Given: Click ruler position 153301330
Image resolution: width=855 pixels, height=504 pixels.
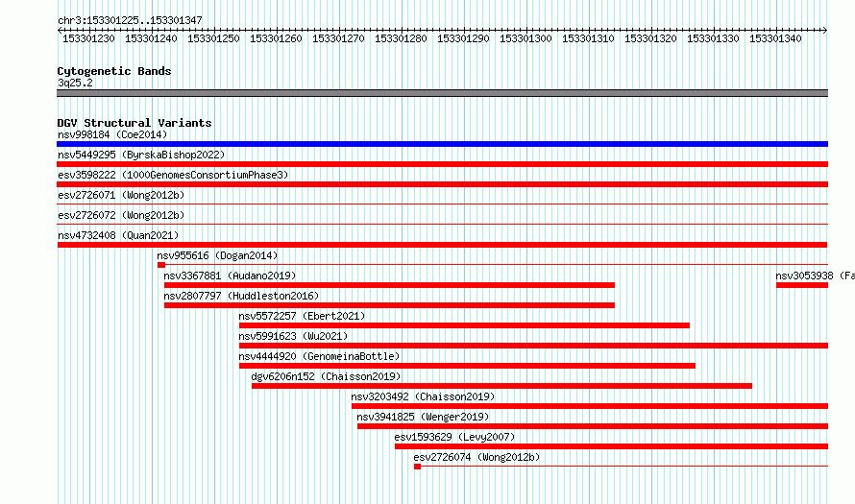Looking at the screenshot, I should (x=713, y=38).
